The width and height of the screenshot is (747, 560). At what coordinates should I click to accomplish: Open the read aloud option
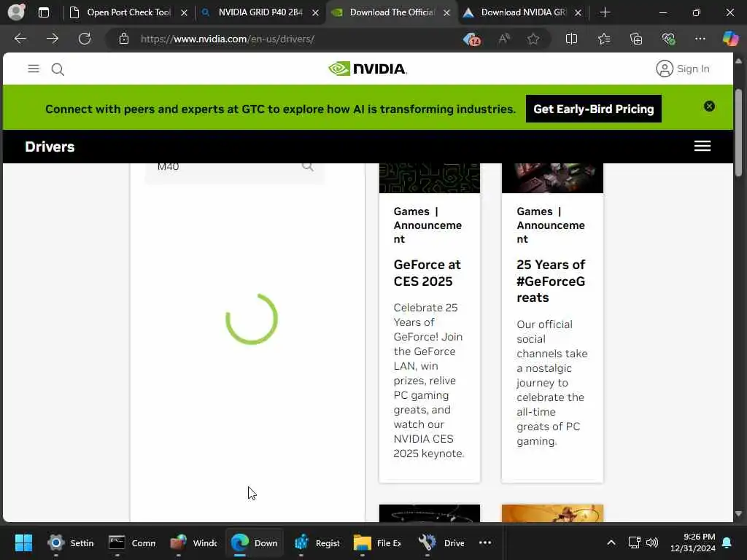[504, 39]
